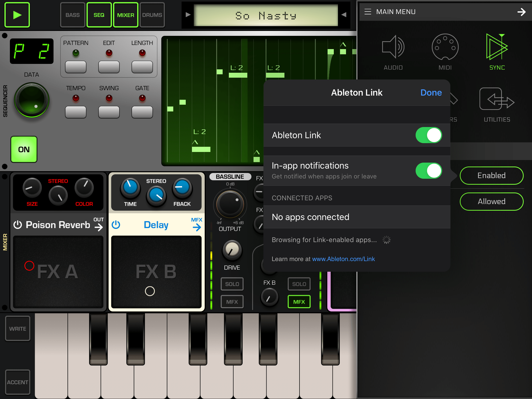Tap the Delay MFX routing arrow

197,227
